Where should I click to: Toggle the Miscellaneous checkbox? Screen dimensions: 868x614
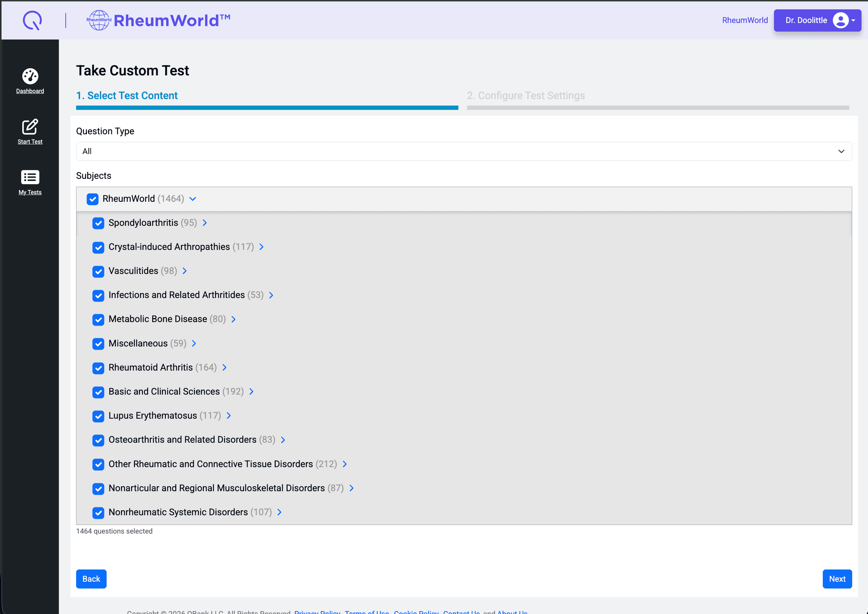98,344
